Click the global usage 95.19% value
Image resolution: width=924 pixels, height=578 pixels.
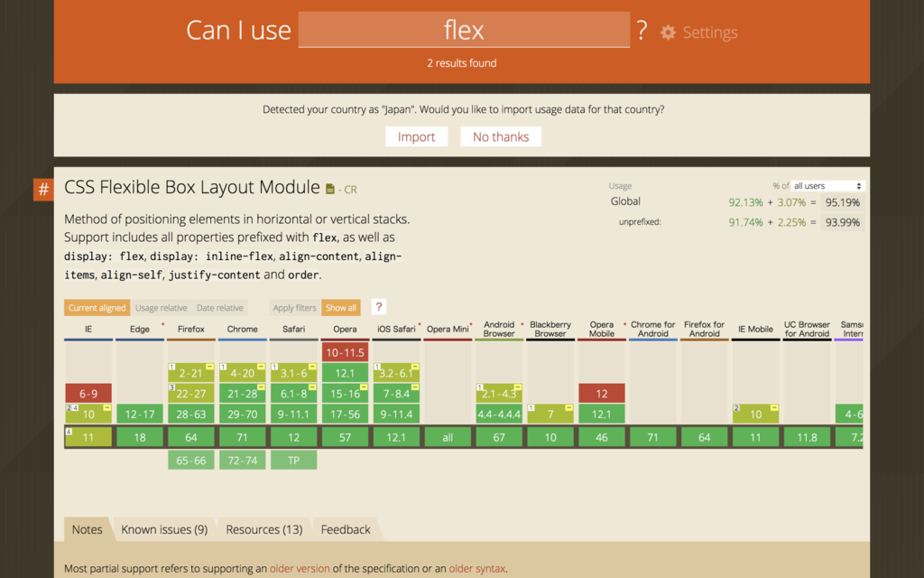pyautogui.click(x=843, y=202)
